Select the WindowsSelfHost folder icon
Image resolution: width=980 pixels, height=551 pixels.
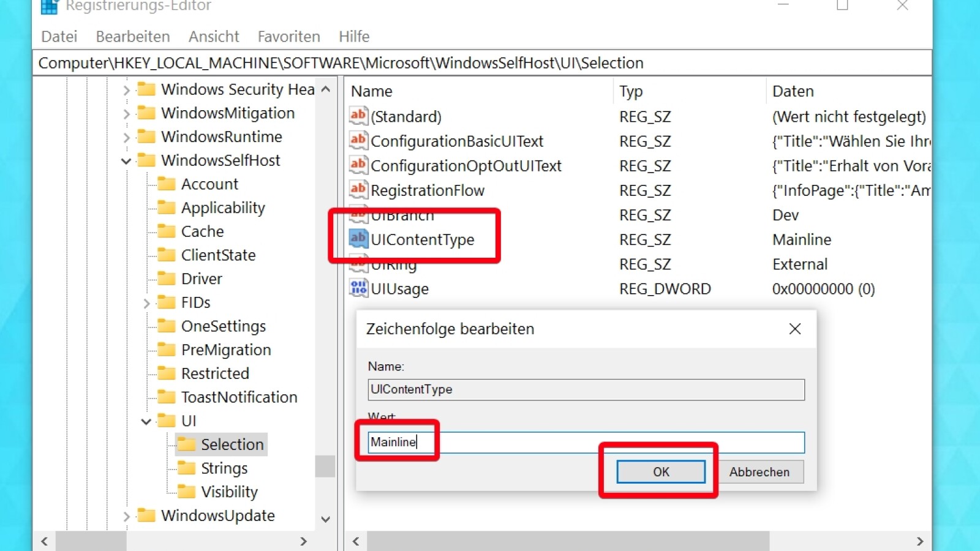click(146, 160)
